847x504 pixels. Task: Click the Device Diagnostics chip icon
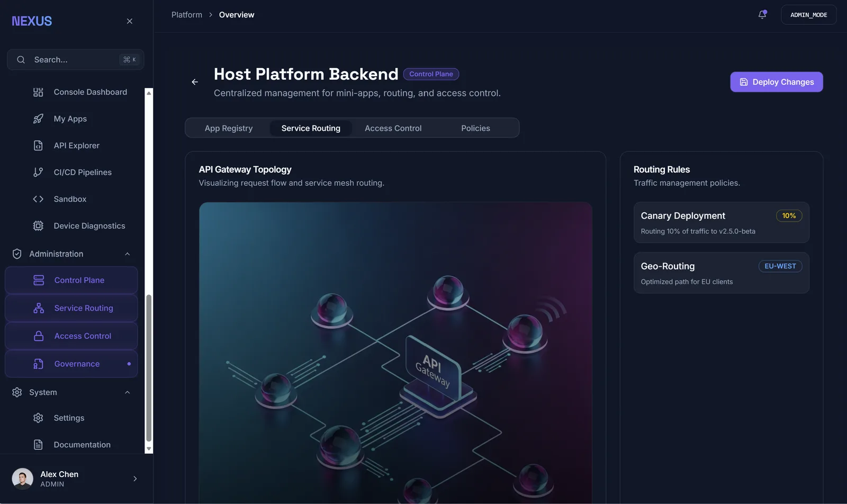pyautogui.click(x=38, y=226)
